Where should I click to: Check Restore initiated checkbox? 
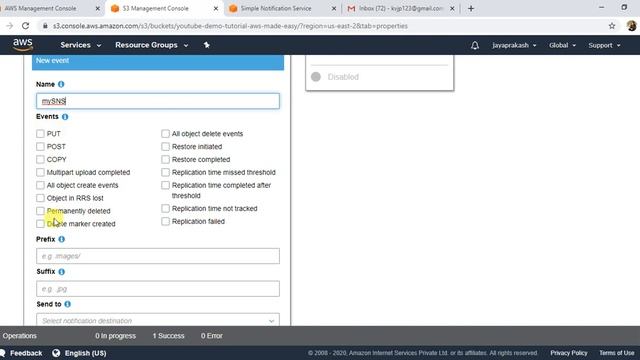[165, 147]
